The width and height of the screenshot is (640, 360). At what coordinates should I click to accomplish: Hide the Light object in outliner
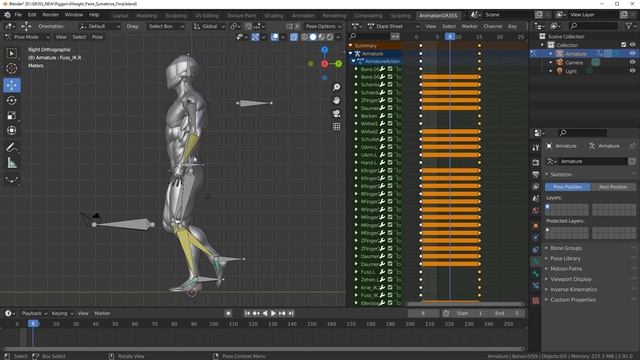coord(632,71)
